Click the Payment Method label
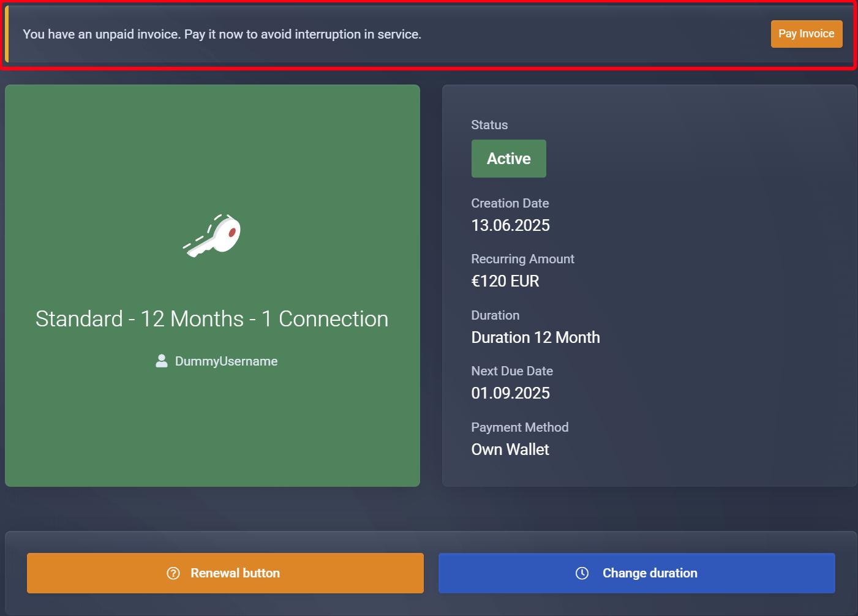Viewport: 858px width, 616px height. coord(519,427)
